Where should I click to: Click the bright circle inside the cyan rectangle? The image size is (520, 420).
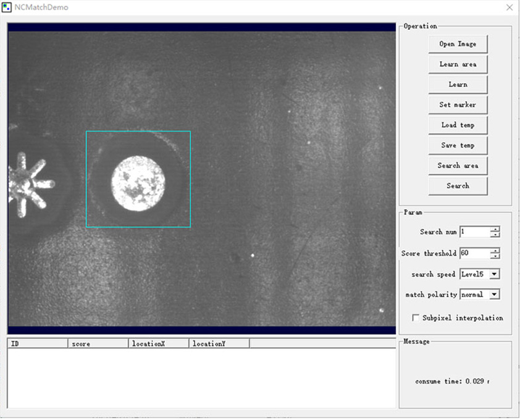(x=138, y=183)
